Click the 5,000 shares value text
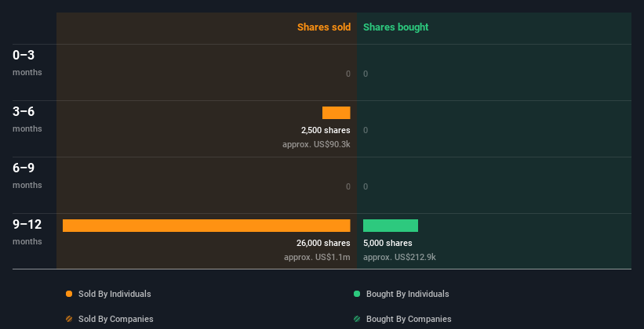 pos(387,244)
